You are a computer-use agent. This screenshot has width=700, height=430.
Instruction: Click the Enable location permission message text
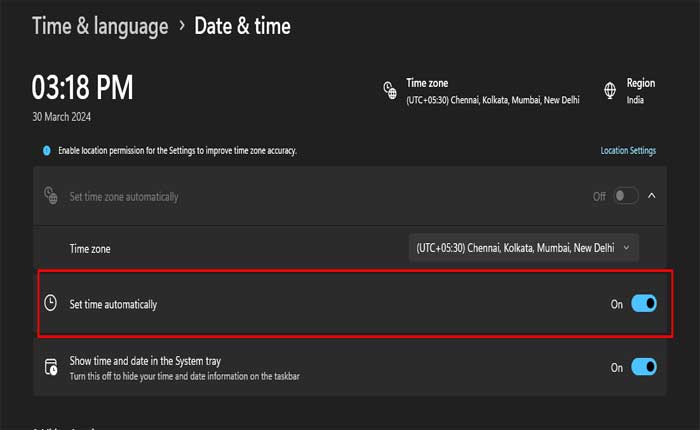coord(176,151)
